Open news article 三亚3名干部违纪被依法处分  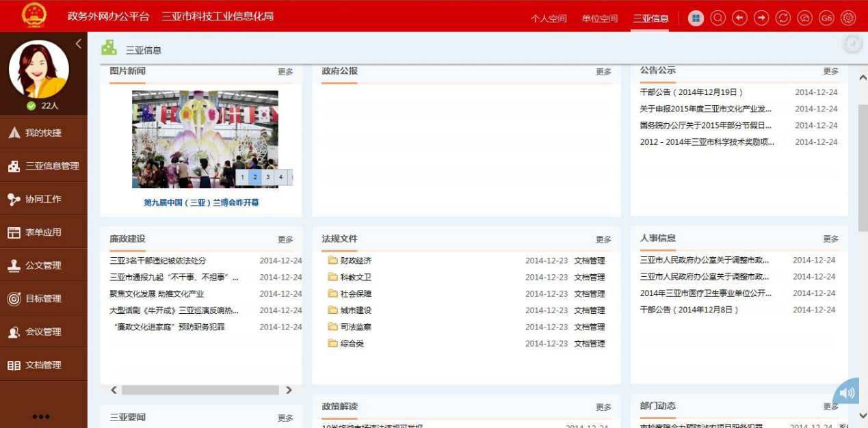[x=158, y=260]
